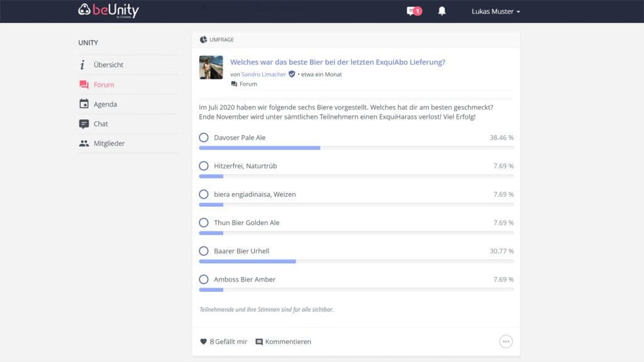Click the verified badge beside Sandro Limacher
The width and height of the screenshot is (644, 362).
tap(292, 74)
